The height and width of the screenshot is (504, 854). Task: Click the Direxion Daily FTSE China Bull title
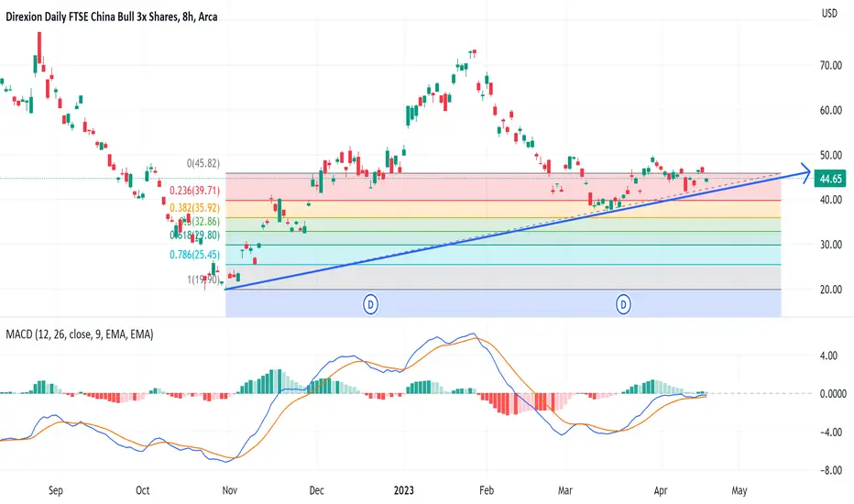click(x=112, y=16)
